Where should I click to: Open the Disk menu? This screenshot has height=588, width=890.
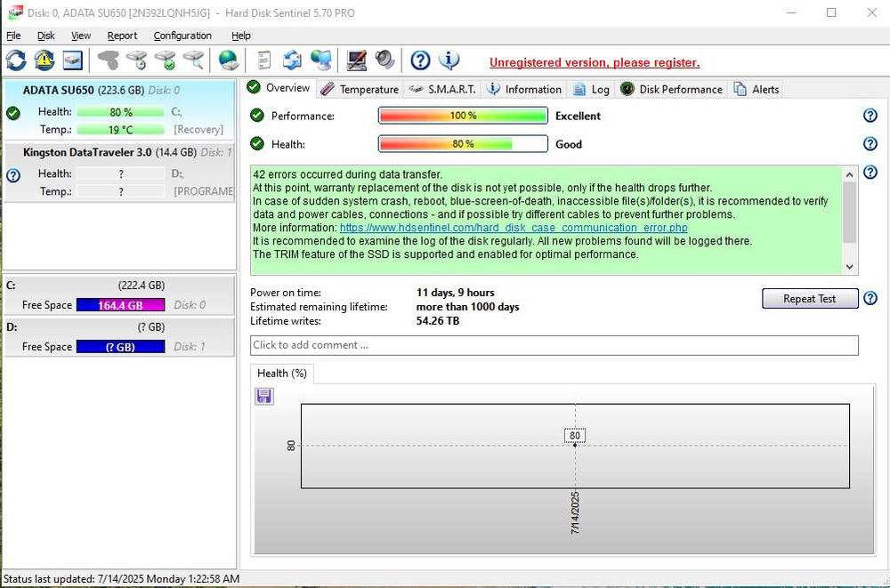[x=46, y=36]
